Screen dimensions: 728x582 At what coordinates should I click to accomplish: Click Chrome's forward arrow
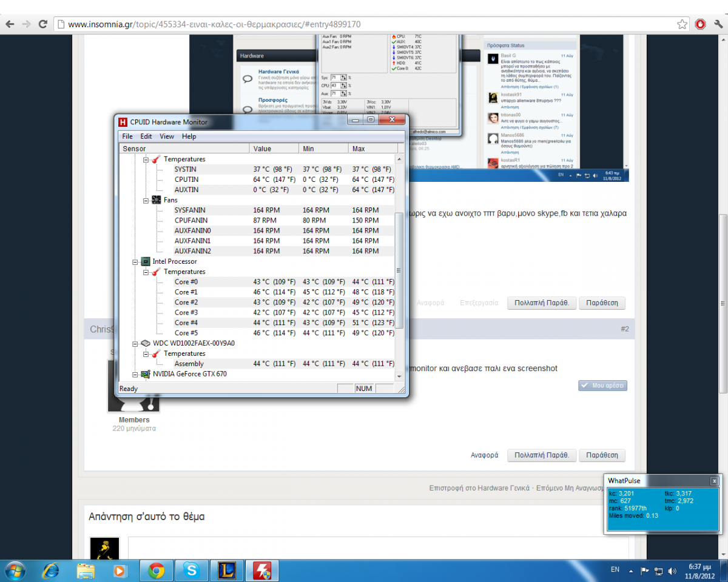26,24
